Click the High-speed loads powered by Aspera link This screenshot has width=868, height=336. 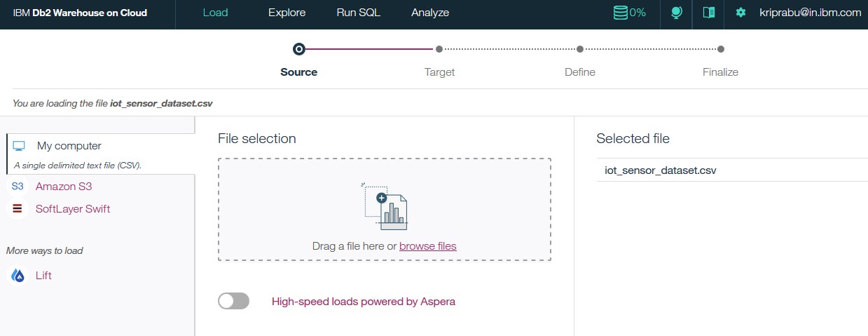(x=364, y=302)
